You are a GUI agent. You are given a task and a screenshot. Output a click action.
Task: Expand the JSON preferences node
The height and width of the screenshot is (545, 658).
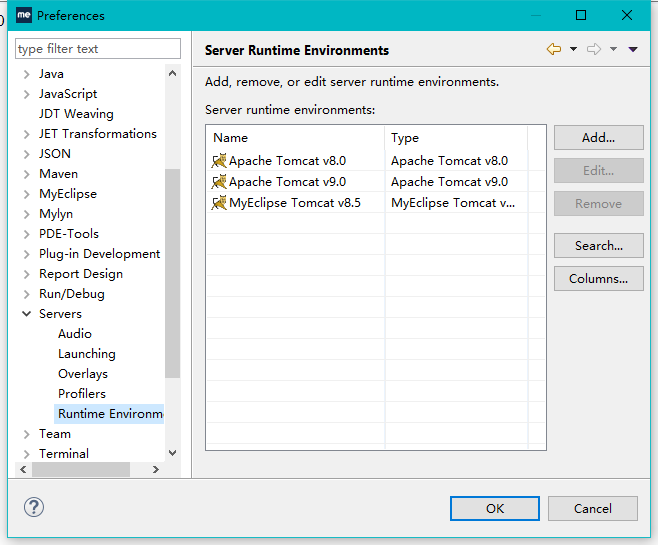pyautogui.click(x=26, y=154)
